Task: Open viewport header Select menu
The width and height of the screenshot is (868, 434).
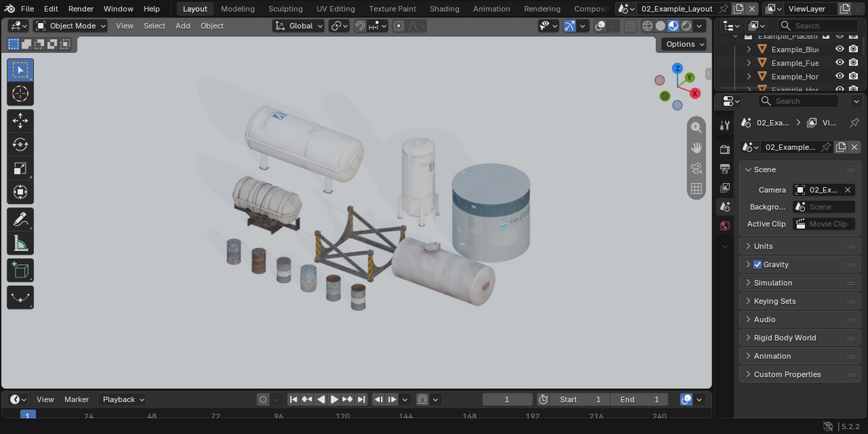Action: click(x=154, y=26)
